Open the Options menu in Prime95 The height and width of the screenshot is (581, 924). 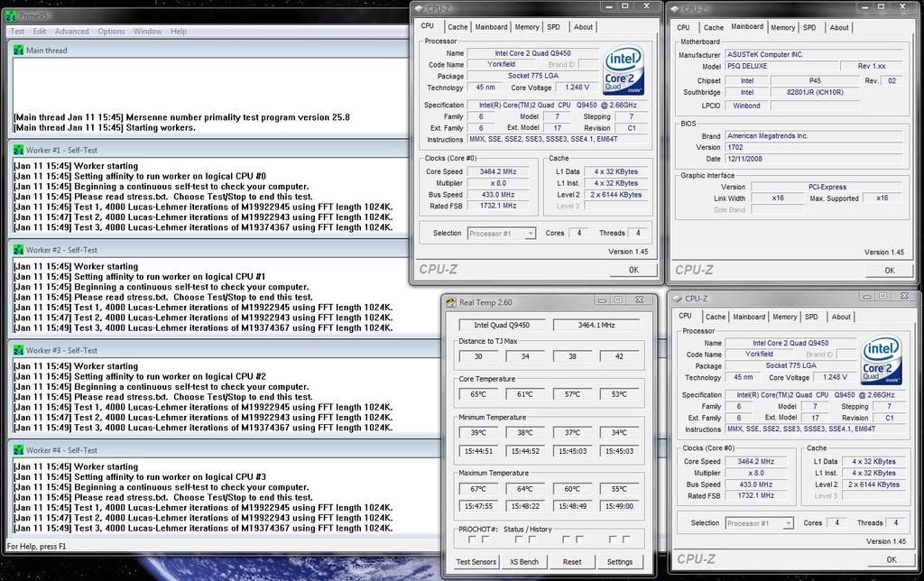pos(111,32)
